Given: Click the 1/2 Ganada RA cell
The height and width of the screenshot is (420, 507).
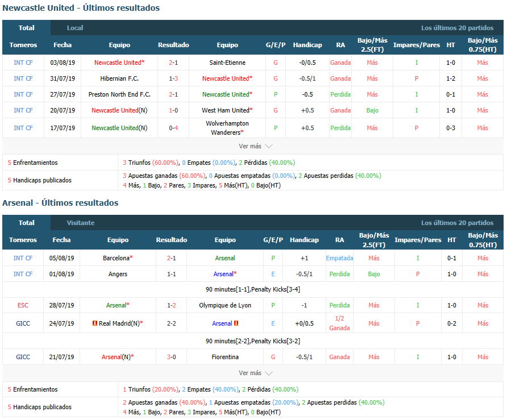Looking at the screenshot, I should pos(339,323).
